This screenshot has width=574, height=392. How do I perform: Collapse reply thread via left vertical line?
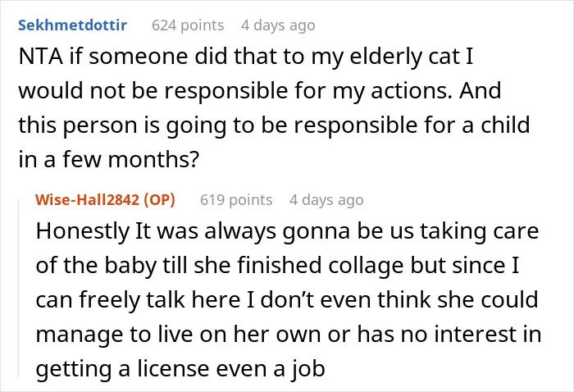(x=19, y=287)
